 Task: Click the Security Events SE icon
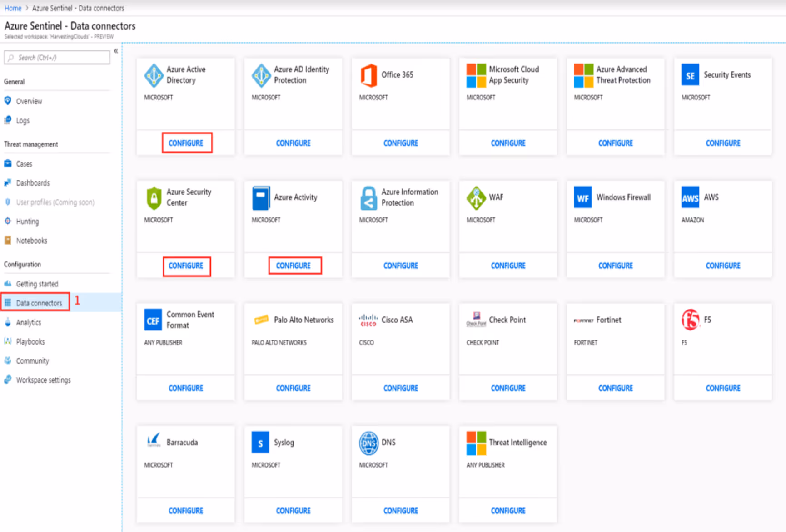click(690, 75)
